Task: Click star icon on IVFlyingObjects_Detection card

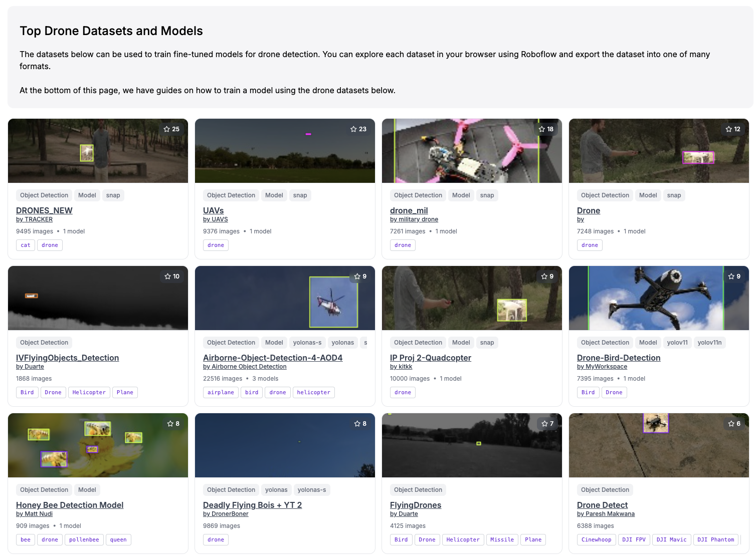Action: [x=167, y=276]
